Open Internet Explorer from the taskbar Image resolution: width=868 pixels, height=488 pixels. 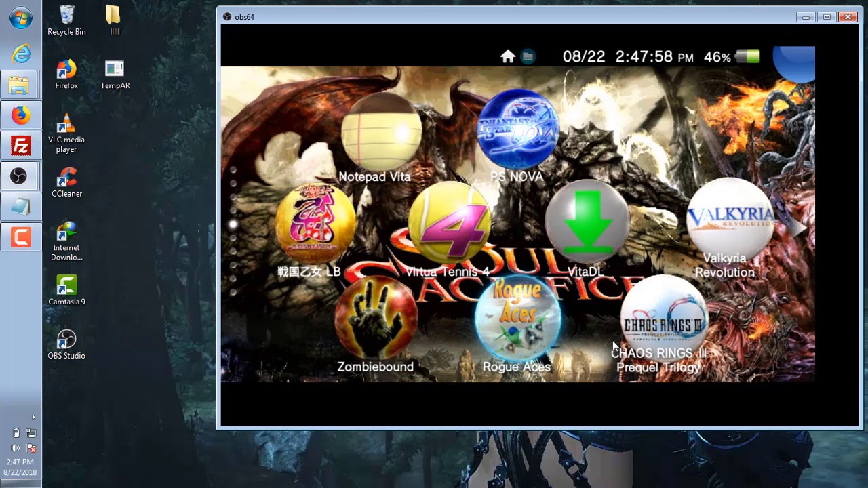[x=20, y=54]
